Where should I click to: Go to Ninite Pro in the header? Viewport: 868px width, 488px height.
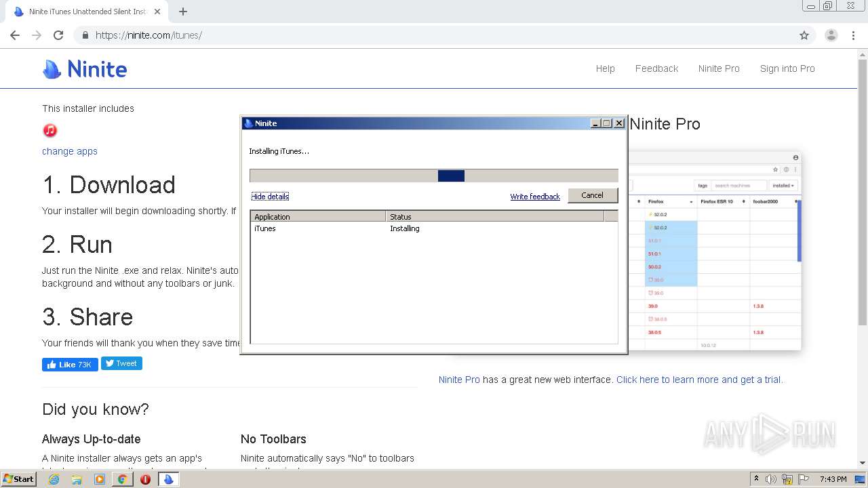[719, 68]
